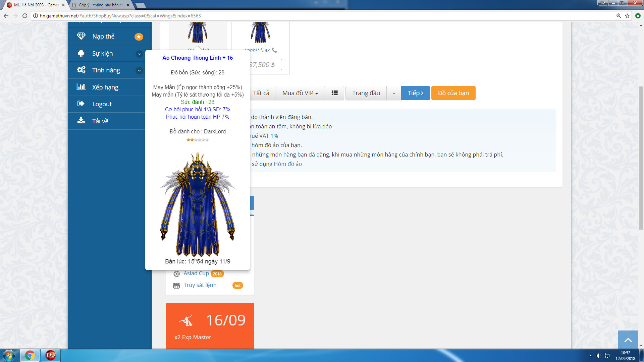
Task: Open Đồ của bạn
Action: (x=453, y=93)
